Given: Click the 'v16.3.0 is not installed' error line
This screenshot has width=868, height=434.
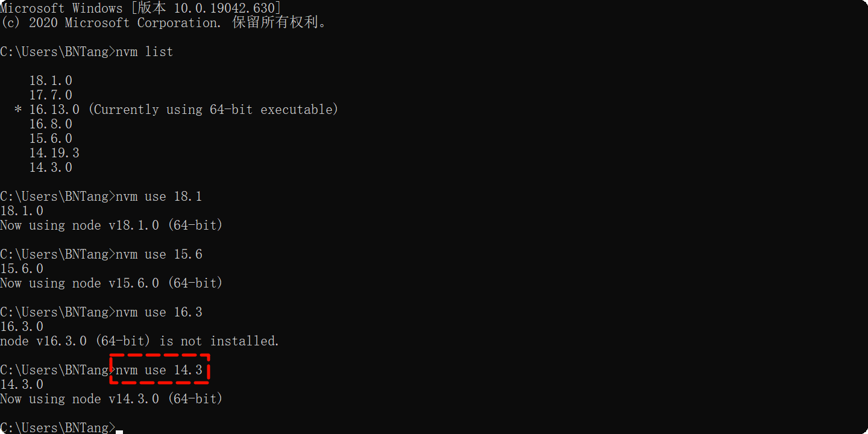Looking at the screenshot, I should click(x=140, y=341).
